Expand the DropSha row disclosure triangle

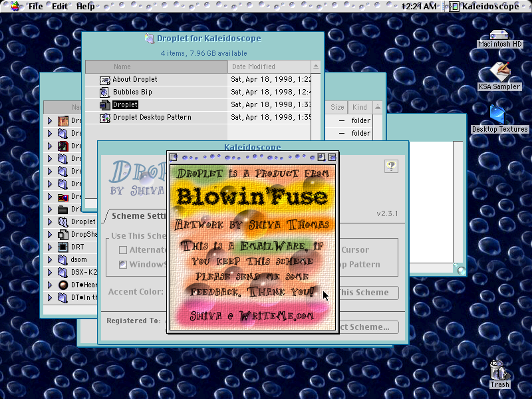click(50, 235)
